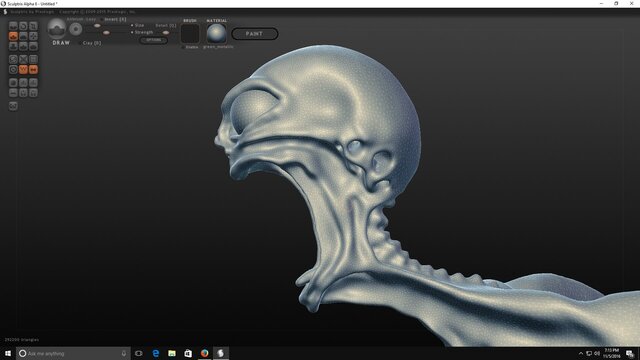Open Windows Store from taskbar
The image size is (640, 360).
coord(188,353)
